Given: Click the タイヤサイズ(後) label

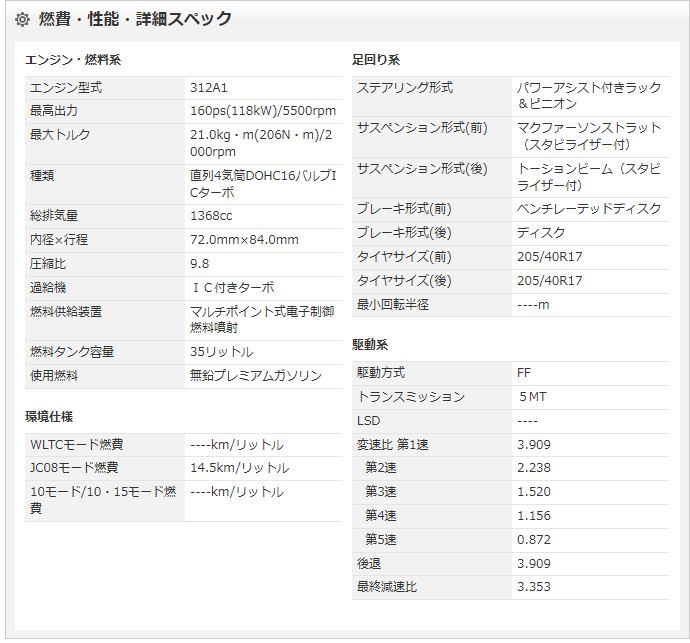Looking at the screenshot, I should (404, 281).
